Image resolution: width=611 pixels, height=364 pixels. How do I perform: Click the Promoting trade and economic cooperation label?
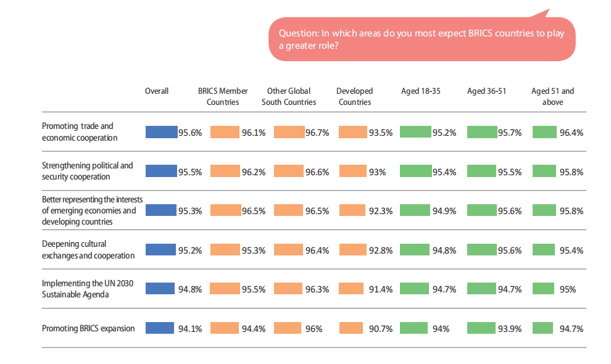(x=80, y=131)
